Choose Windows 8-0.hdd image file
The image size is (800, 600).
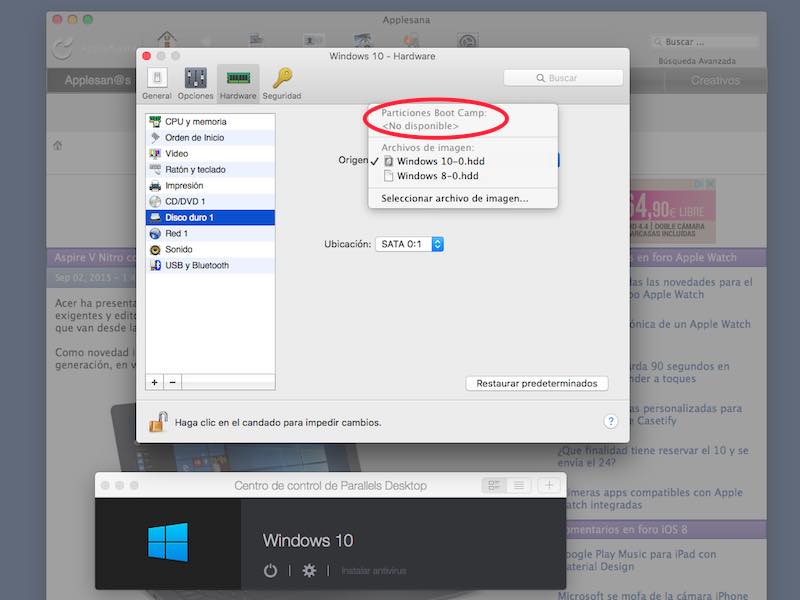pos(463,176)
